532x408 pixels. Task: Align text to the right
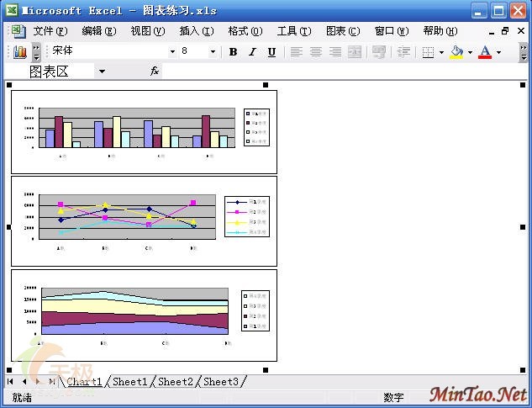[334, 52]
